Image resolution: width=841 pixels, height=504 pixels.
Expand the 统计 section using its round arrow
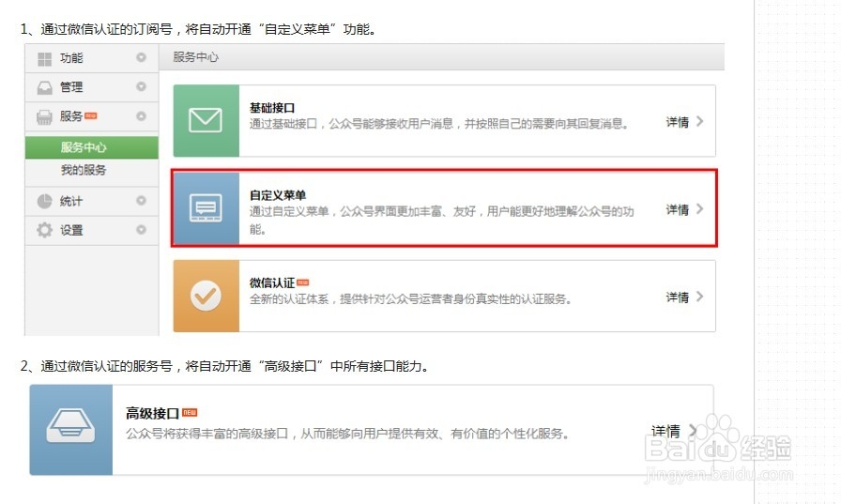pos(141,200)
